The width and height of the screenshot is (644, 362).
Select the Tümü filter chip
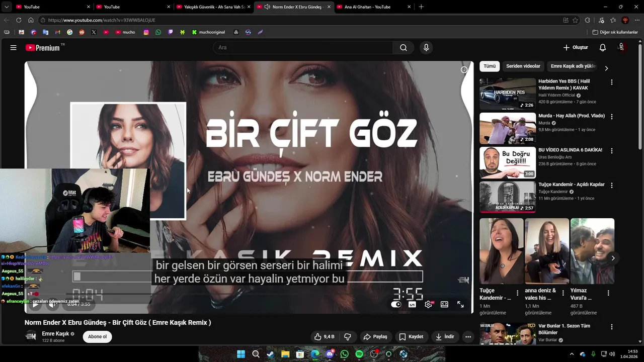pos(490,66)
